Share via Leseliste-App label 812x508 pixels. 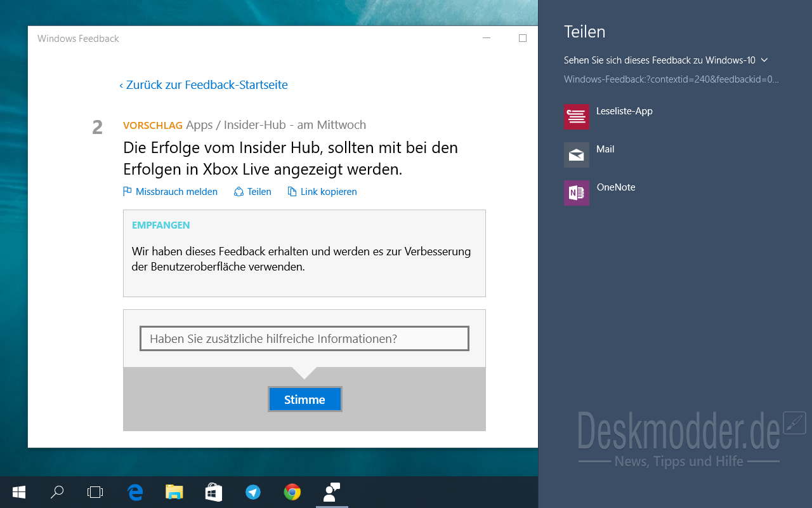(x=624, y=111)
